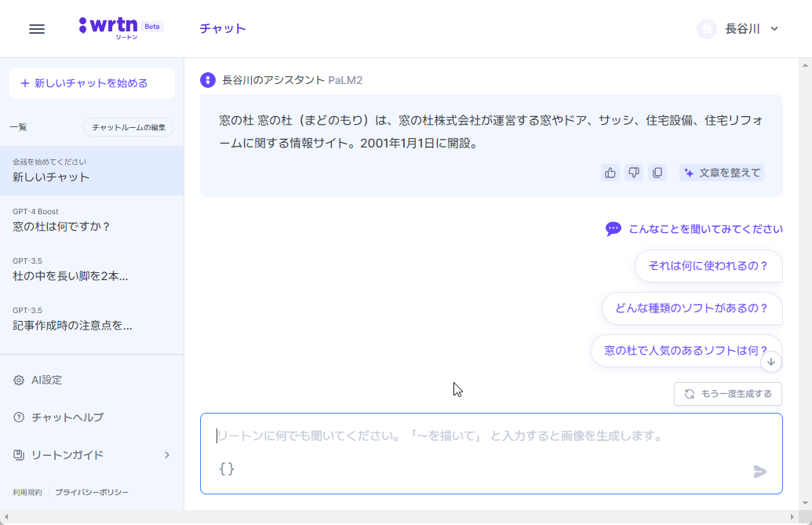The image size is (812, 525).
Task: Select the それは何に使われるの？ suggestion
Action: 708,266
